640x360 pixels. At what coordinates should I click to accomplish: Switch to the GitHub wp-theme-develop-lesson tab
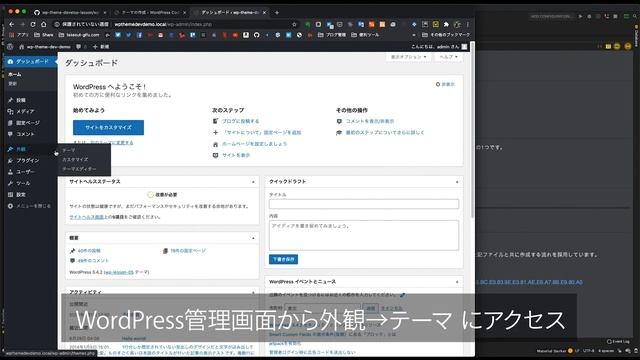tap(69, 13)
